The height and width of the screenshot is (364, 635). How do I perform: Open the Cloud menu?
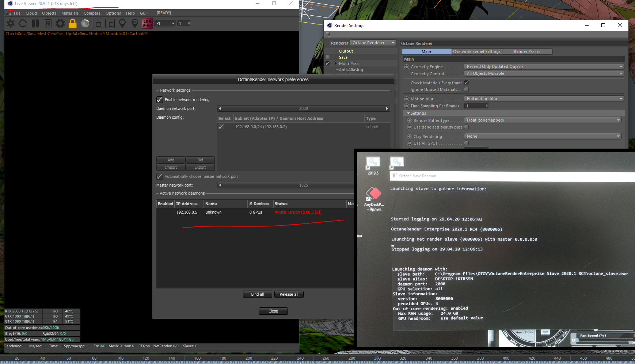tap(31, 13)
